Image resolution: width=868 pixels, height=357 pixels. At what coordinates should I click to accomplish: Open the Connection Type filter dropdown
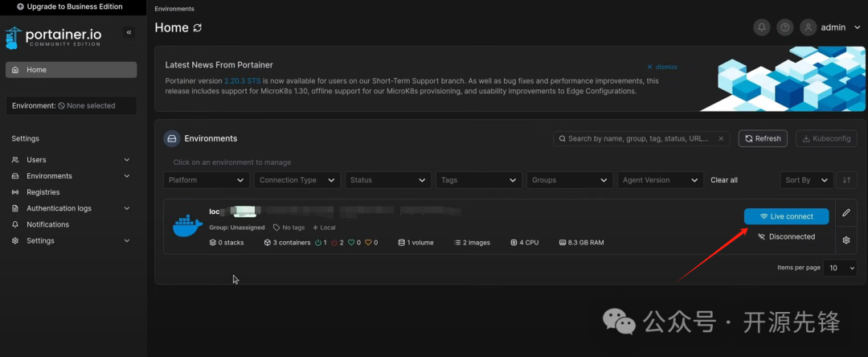pyautogui.click(x=297, y=180)
